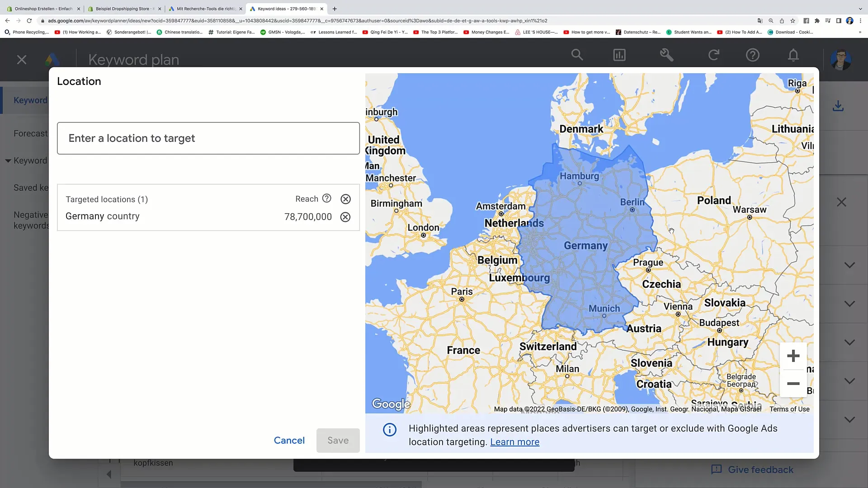Viewport: 868px width, 488px height.
Task: Zoom out on the map
Action: click(793, 384)
